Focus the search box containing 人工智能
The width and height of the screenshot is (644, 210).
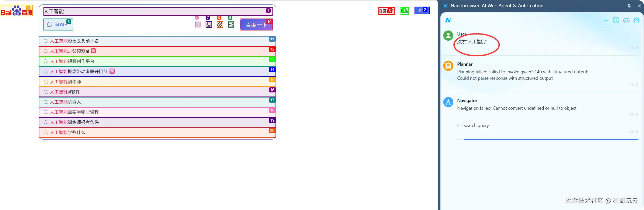coord(158,11)
